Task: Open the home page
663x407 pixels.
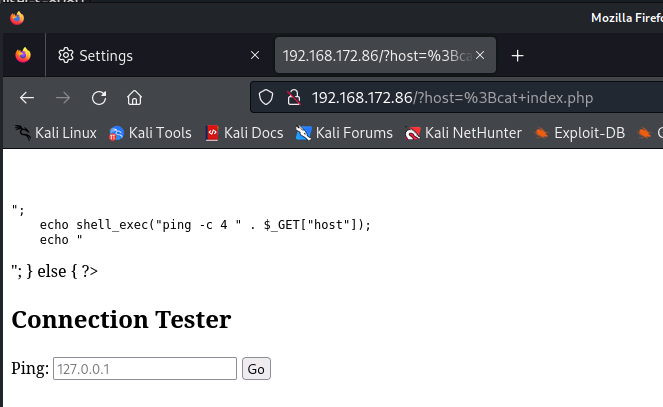Action: click(134, 98)
